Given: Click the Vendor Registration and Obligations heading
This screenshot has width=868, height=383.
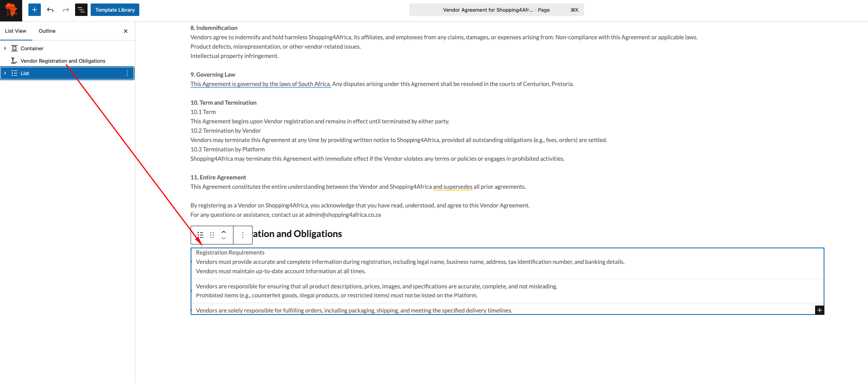Looking at the screenshot, I should 297,234.
